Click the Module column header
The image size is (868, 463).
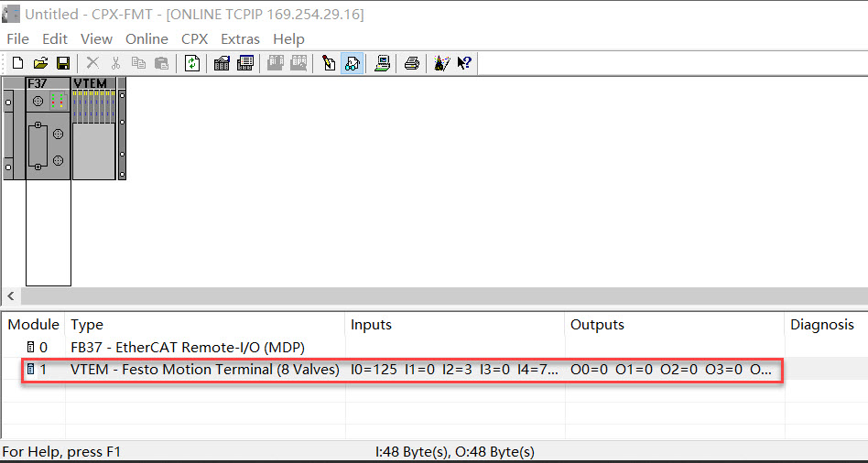tap(33, 325)
